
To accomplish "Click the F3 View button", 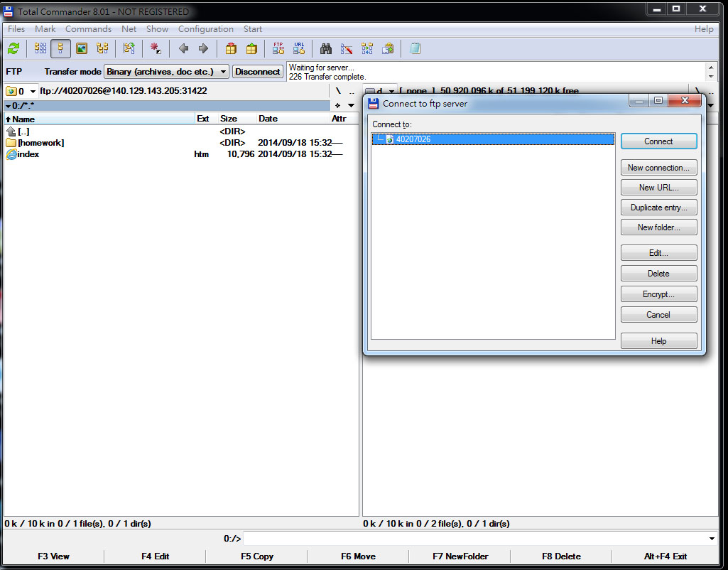I will 53,556.
